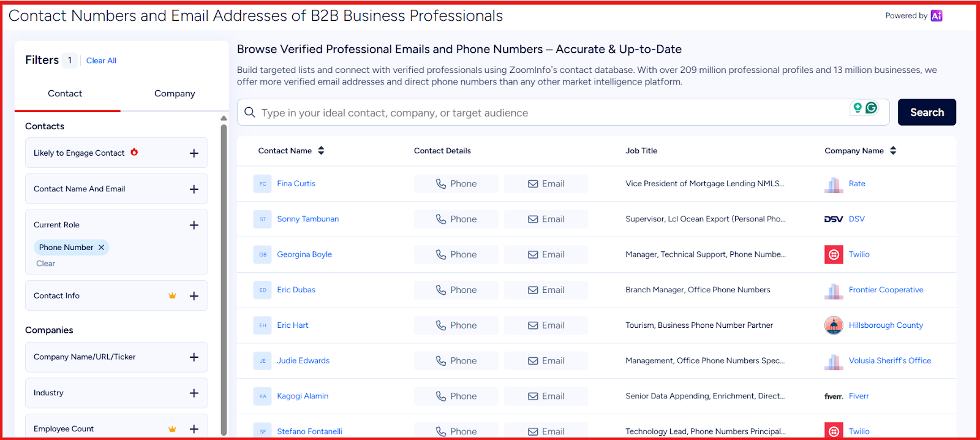Open Judie Edwards contact profile
The image size is (980, 440).
point(303,361)
